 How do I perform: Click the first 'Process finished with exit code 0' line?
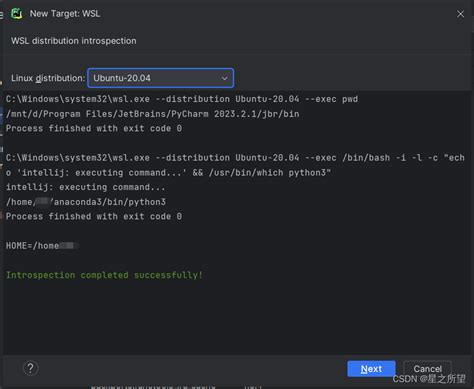(94, 128)
